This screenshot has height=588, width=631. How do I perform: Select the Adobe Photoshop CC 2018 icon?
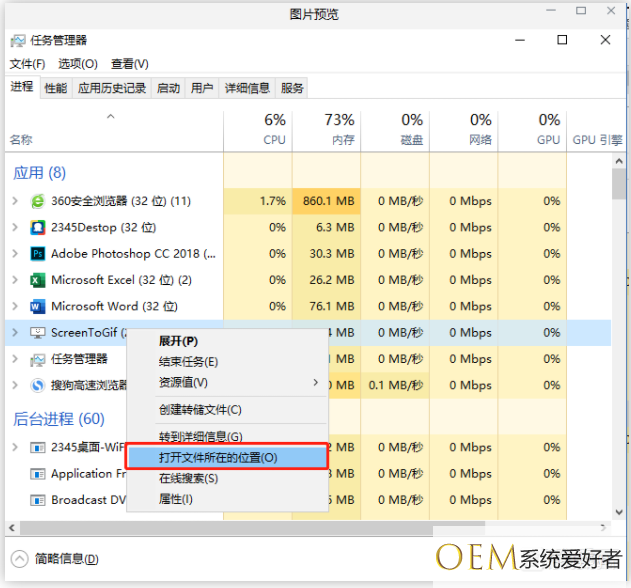pos(38,254)
